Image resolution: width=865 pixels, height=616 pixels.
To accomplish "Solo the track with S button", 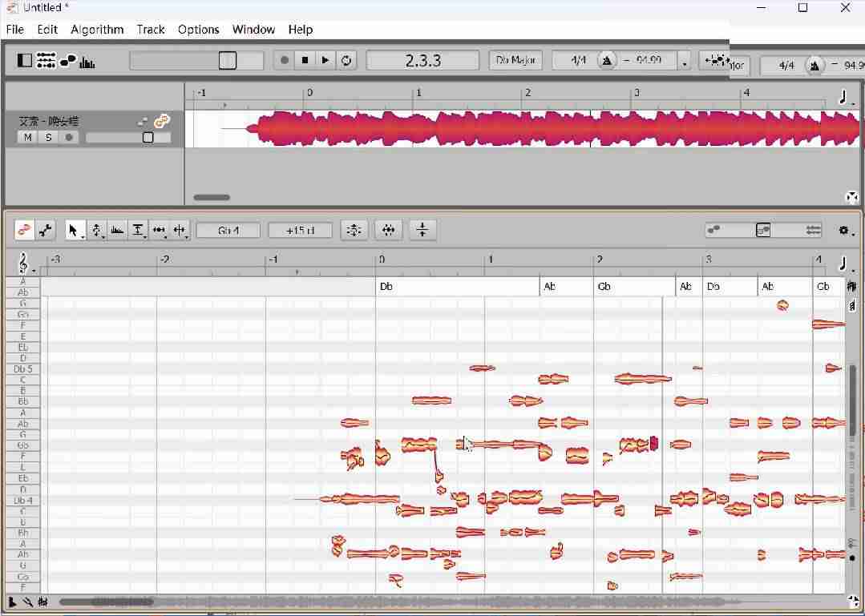I will [48, 138].
